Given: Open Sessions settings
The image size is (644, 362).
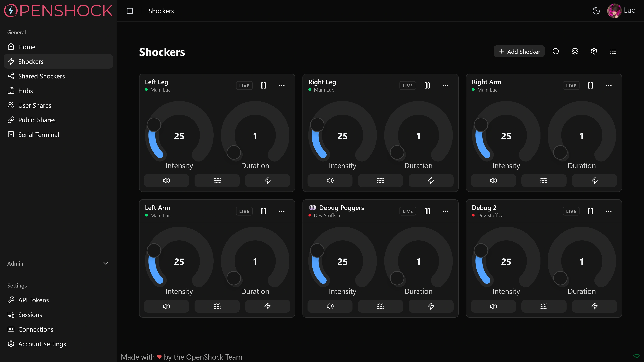Looking at the screenshot, I should pos(58,315).
